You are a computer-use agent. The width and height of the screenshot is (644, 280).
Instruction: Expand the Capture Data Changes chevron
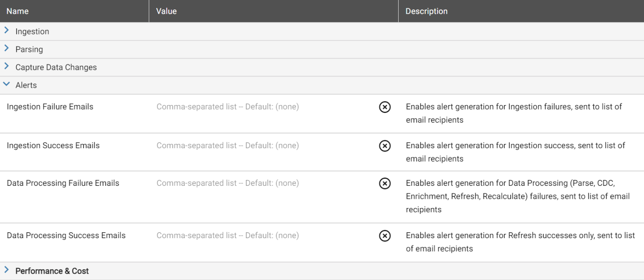[x=6, y=67]
